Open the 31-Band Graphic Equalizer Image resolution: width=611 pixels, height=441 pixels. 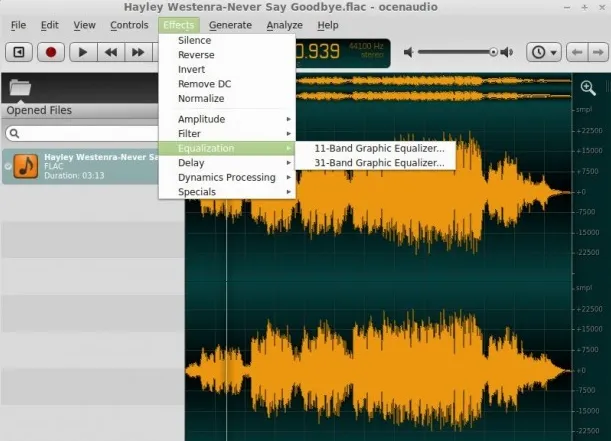(376, 163)
